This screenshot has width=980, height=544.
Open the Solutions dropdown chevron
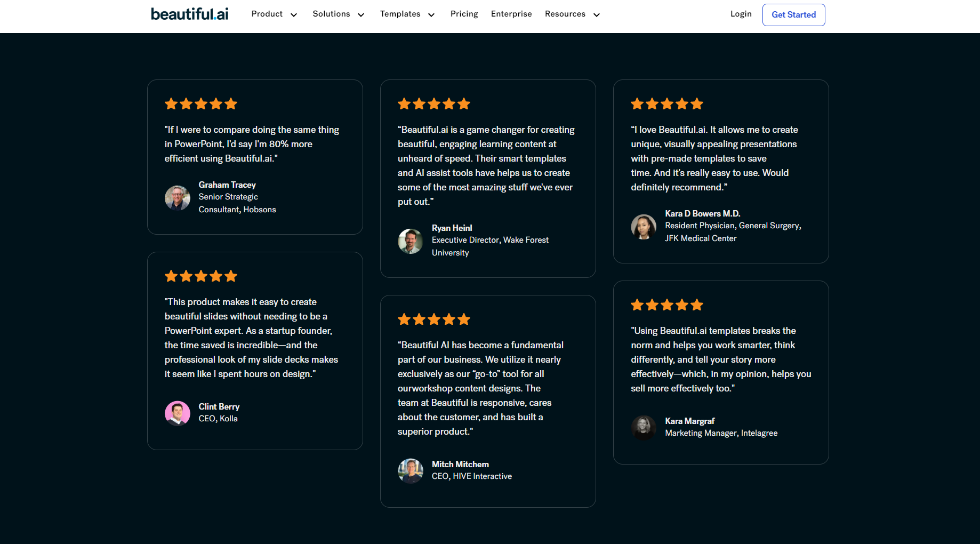[x=361, y=15]
